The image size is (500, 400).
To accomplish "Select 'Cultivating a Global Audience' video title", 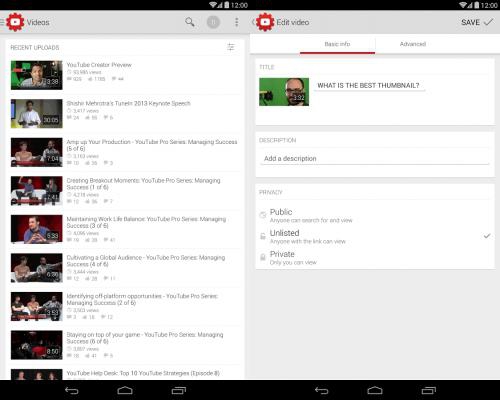I will (x=146, y=261).
